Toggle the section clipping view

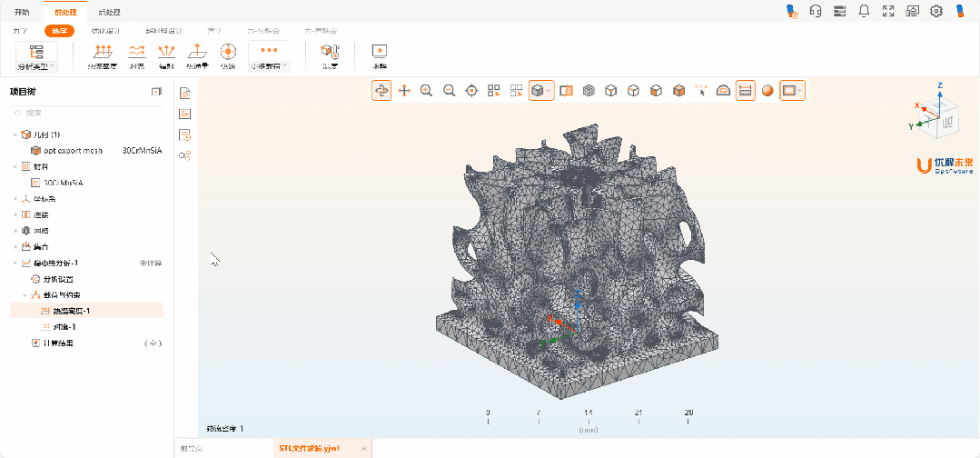pyautogui.click(x=567, y=91)
